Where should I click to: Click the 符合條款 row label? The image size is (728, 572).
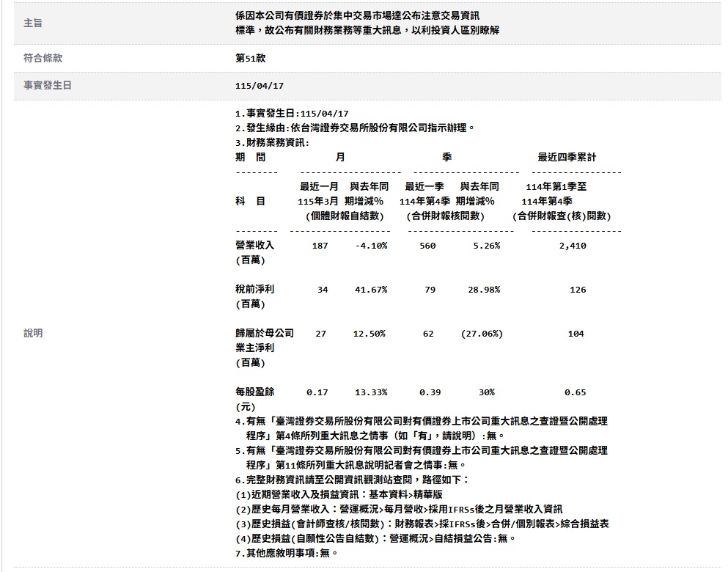coord(43,58)
